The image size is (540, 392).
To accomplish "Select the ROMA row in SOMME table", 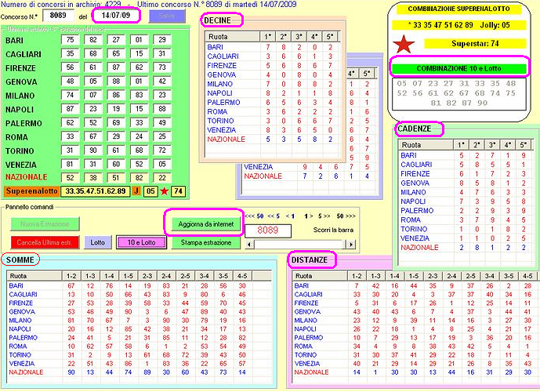I will click(140, 347).
